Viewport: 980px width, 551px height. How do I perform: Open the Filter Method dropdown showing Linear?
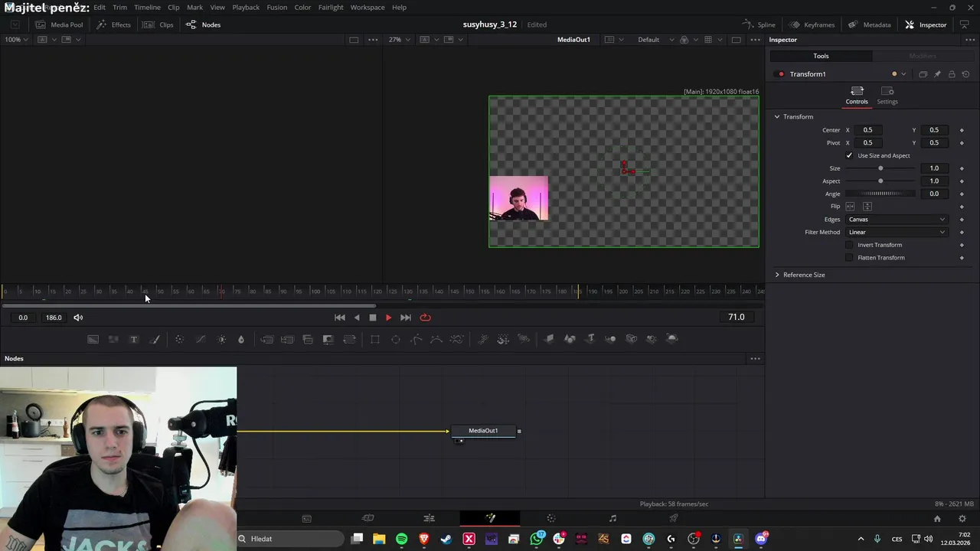pyautogui.click(x=897, y=232)
